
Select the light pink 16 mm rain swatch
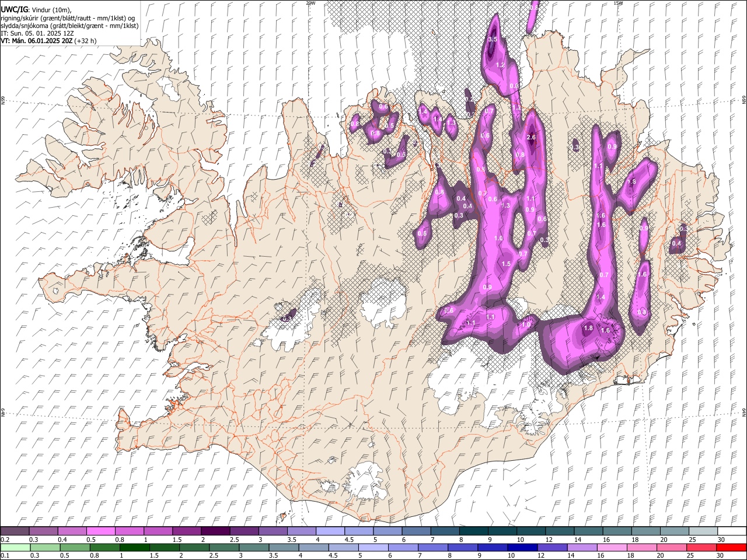click(x=612, y=547)
